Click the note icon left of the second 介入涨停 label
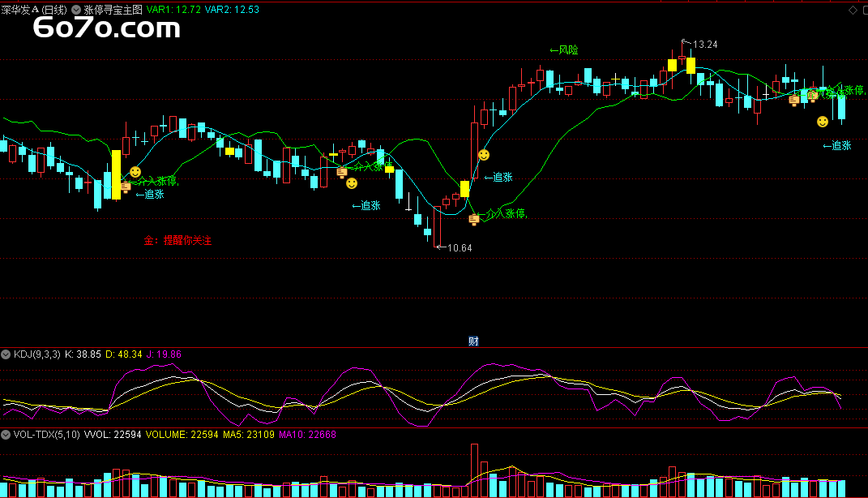868x498 pixels. (x=341, y=173)
